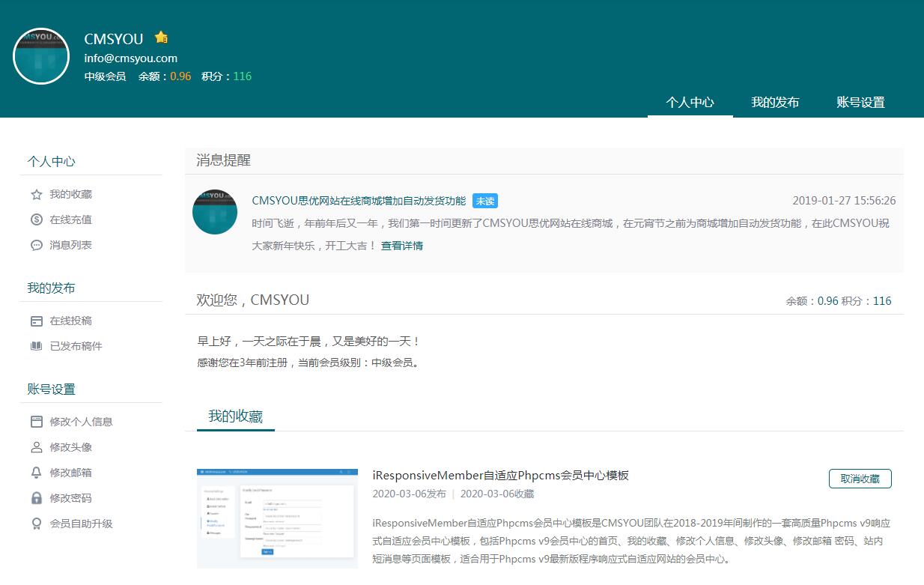Viewport: 924px width, 585px height.
Task: View 已发布稿件 in the sidebar
Action: (76, 347)
